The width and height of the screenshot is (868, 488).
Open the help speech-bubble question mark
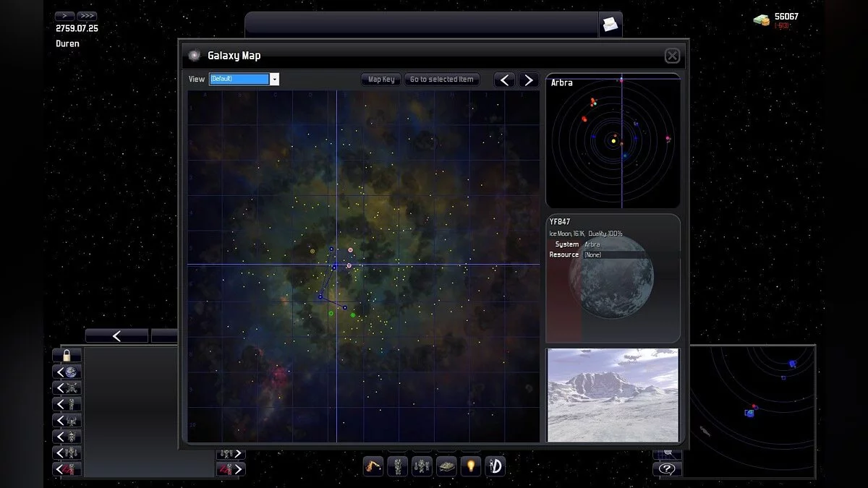coord(667,469)
